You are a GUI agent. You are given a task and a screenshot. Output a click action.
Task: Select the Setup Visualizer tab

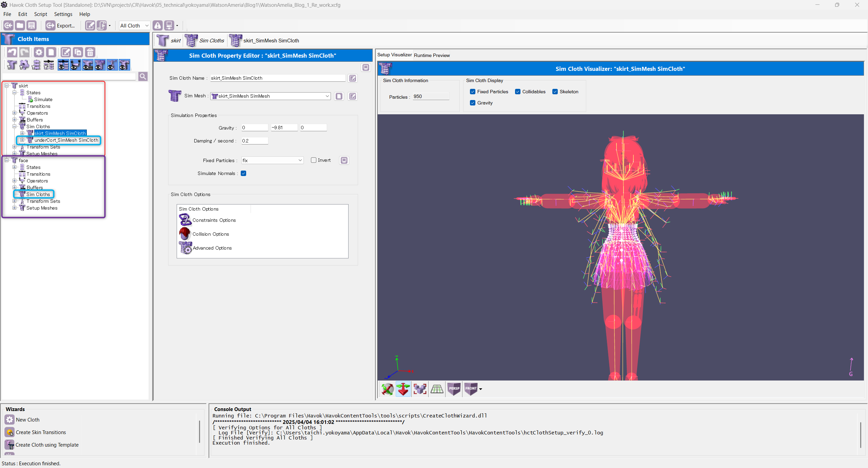pos(394,55)
